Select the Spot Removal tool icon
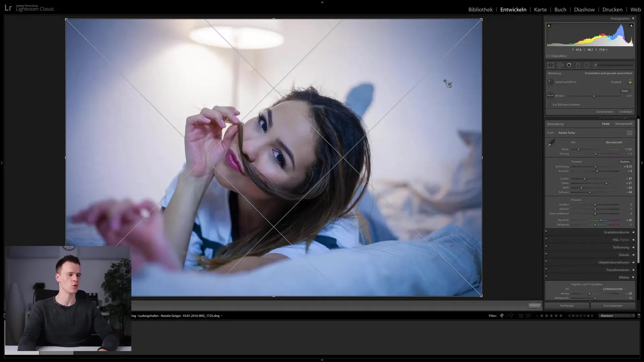This screenshot has height=362, width=644. pyautogui.click(x=560, y=65)
